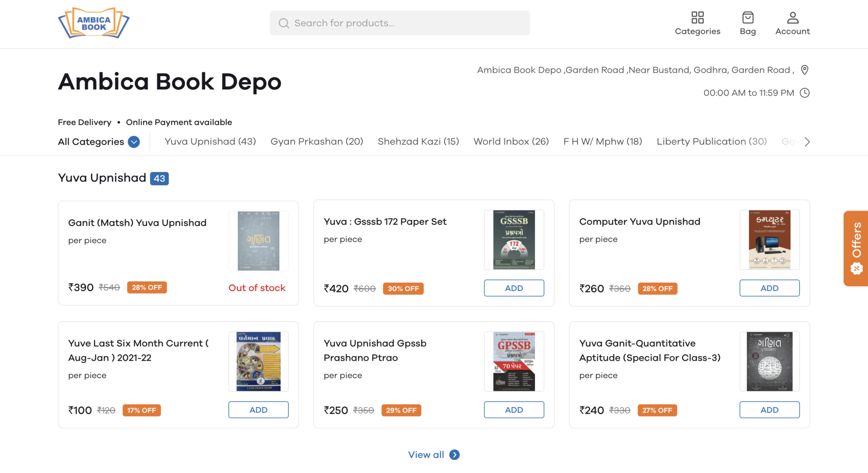
Task: Select the Liberty Publication (30) tab
Action: click(x=711, y=142)
